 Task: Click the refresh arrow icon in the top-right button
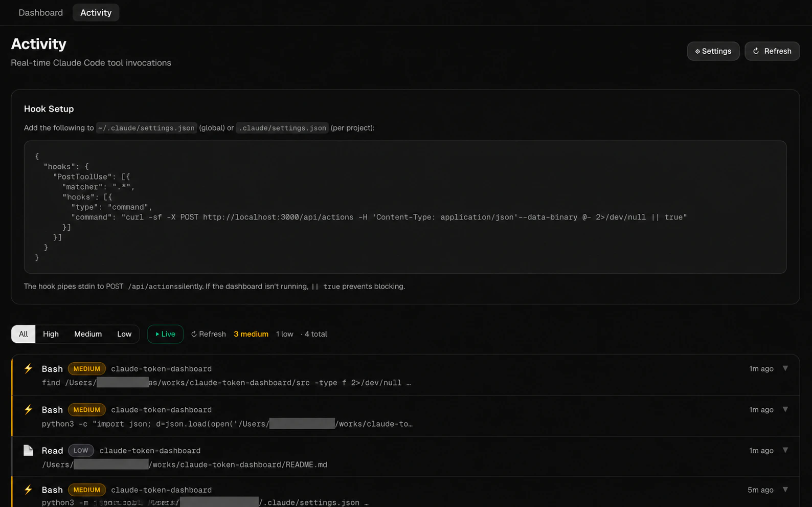click(756, 51)
